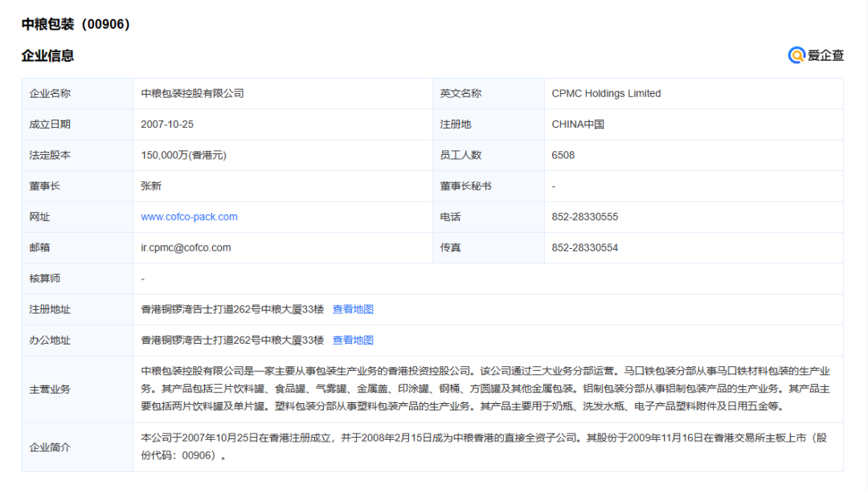Click the 主营业务 label cell
The width and height of the screenshot is (868, 489).
pos(77,389)
